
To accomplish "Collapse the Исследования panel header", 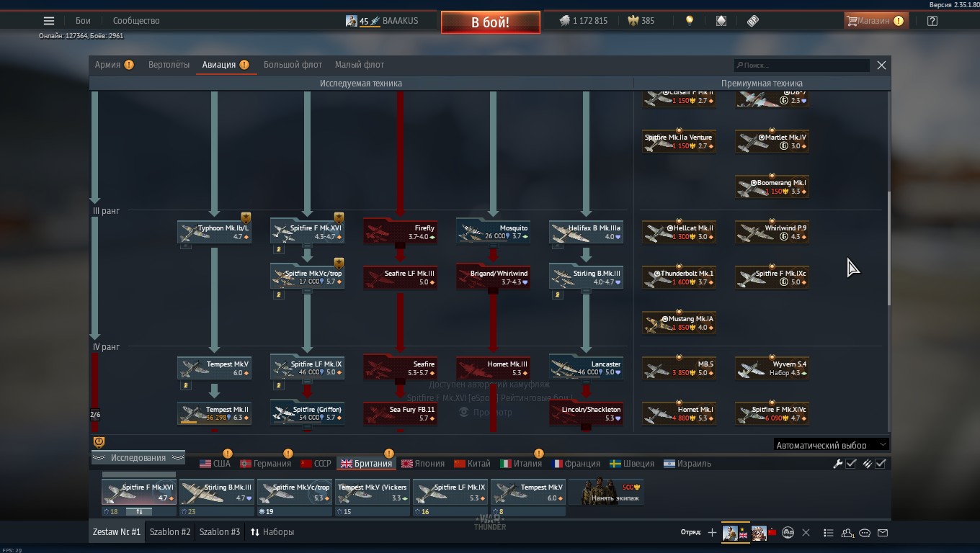I will (x=138, y=458).
